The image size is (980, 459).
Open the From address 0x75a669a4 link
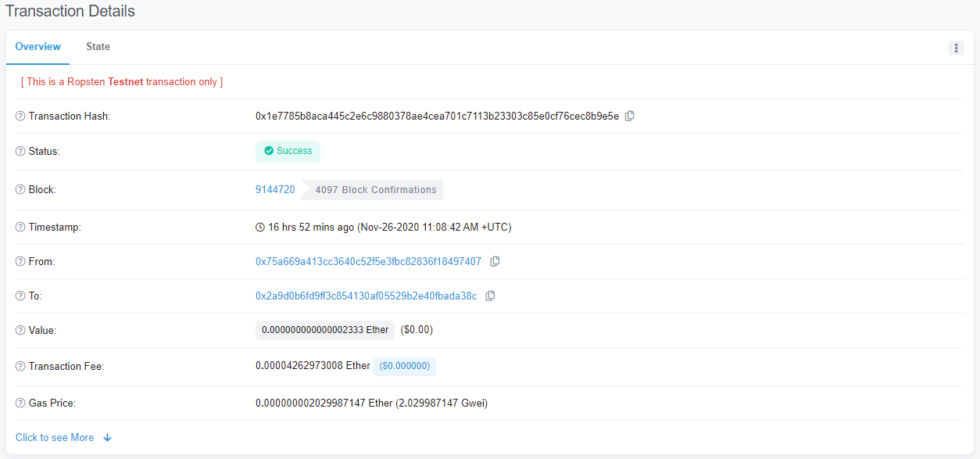368,261
